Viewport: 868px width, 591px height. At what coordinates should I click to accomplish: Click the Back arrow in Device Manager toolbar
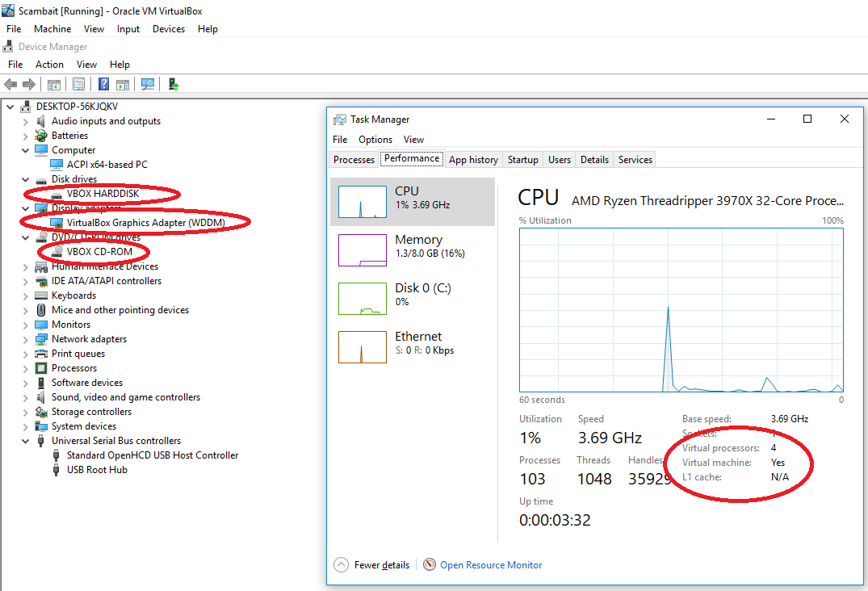(x=10, y=84)
